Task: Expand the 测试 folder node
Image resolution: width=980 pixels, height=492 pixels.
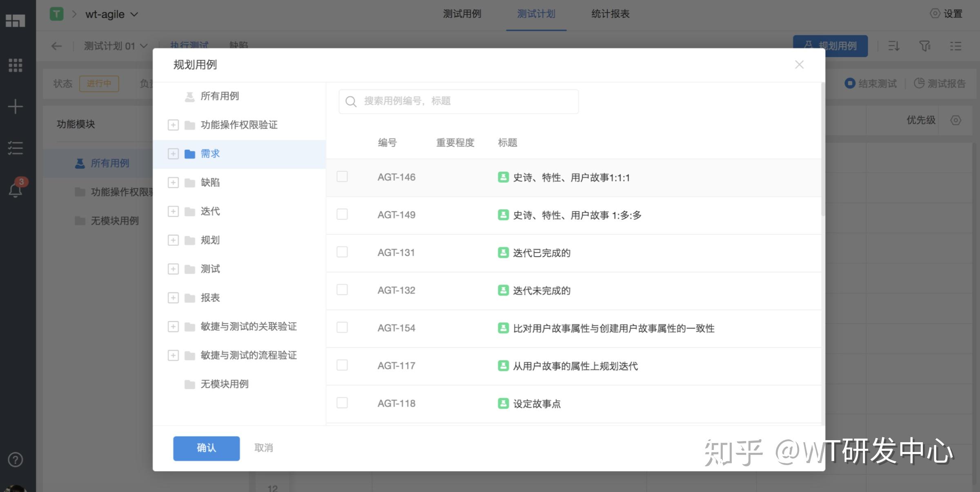Action: [173, 269]
